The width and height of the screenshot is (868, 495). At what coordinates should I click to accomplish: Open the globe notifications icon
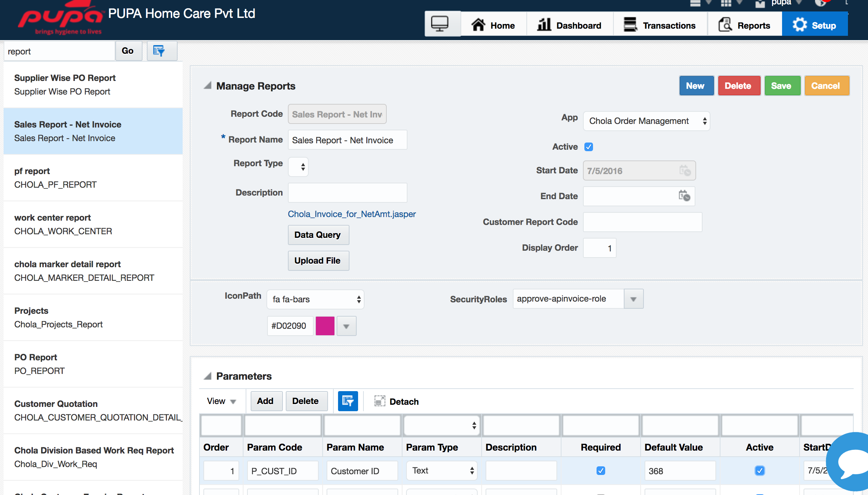[x=820, y=3]
